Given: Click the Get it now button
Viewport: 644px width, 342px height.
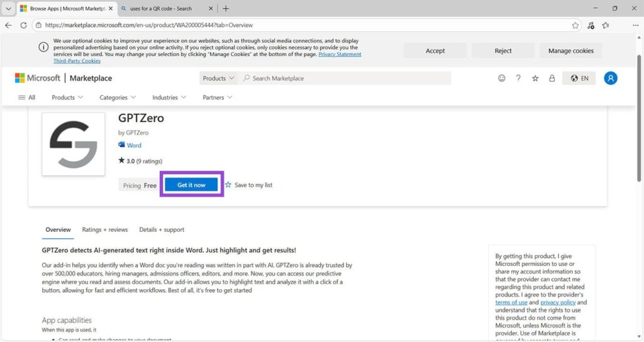Looking at the screenshot, I should pyautogui.click(x=191, y=185).
